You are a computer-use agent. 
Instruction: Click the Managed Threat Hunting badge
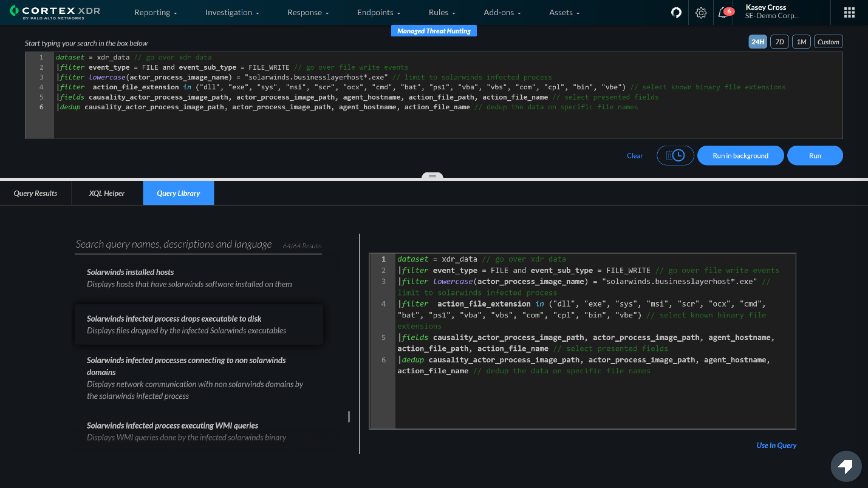tap(434, 31)
